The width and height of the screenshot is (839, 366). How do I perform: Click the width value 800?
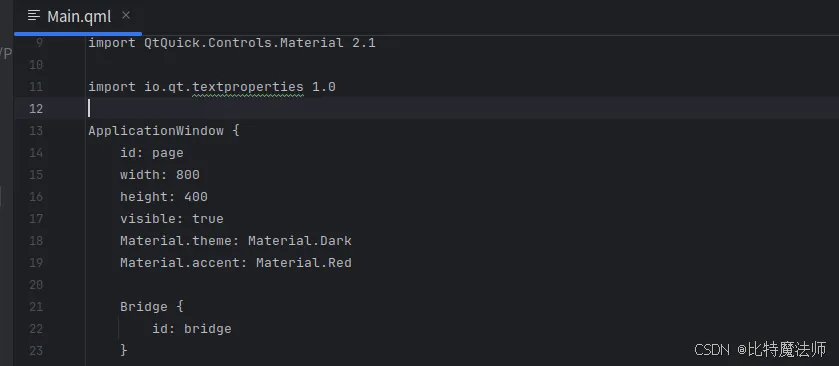188,175
